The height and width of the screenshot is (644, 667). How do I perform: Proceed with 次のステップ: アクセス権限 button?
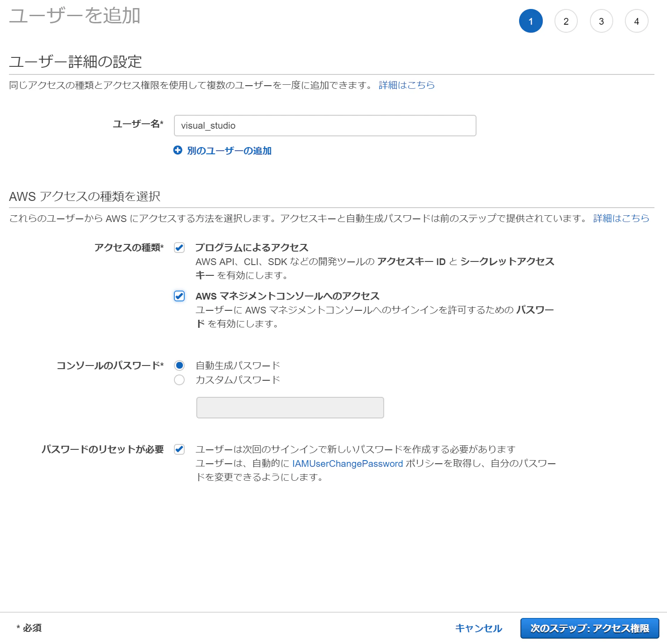(x=590, y=628)
